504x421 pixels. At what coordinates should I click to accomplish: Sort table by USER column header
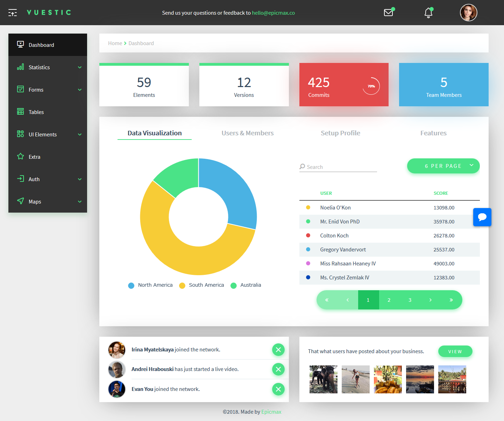(x=326, y=193)
